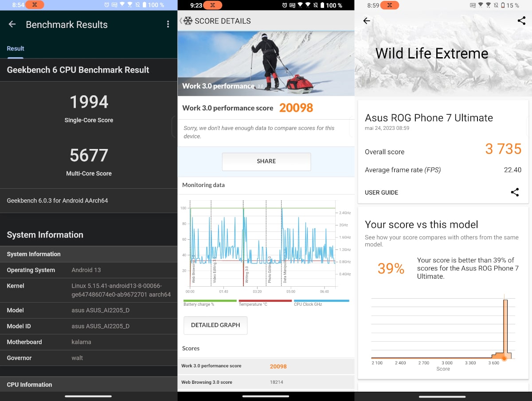Open Geekbench three-dot overflow menu
This screenshot has height=401, width=532.
click(168, 24)
